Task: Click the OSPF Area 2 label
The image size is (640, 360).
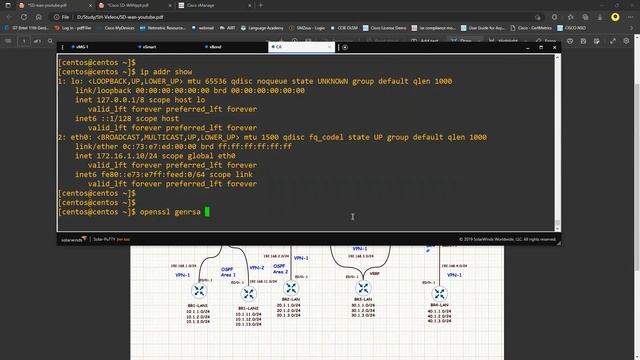Action: (x=280, y=269)
